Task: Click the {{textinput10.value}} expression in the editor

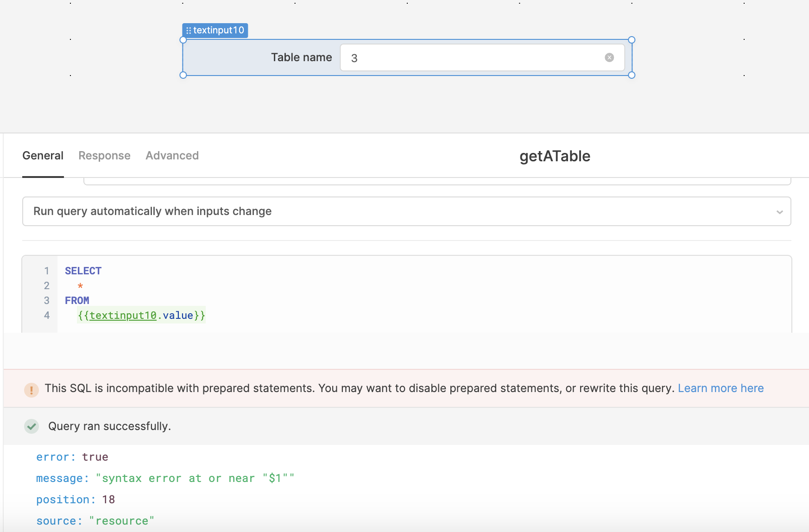Action: 141,316
